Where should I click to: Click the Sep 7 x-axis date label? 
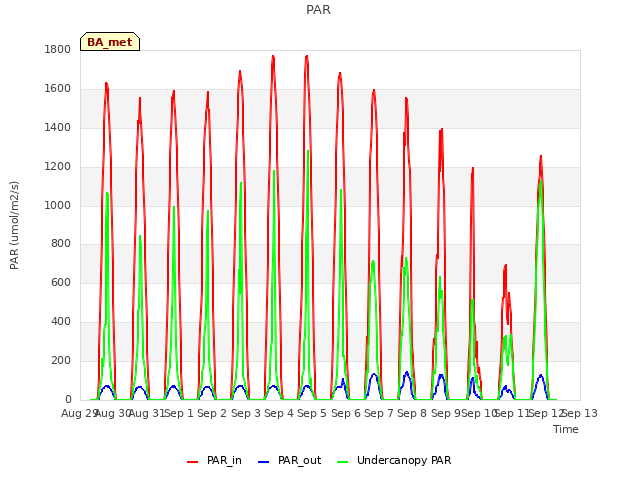pos(379,413)
